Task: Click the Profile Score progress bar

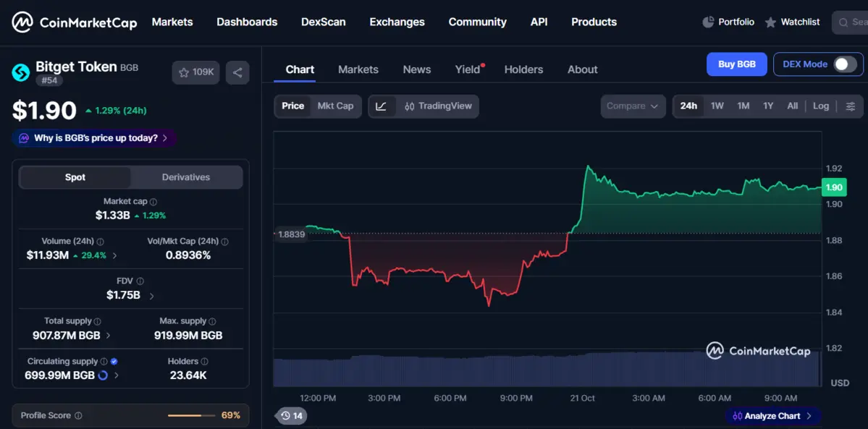Action: tap(192, 415)
